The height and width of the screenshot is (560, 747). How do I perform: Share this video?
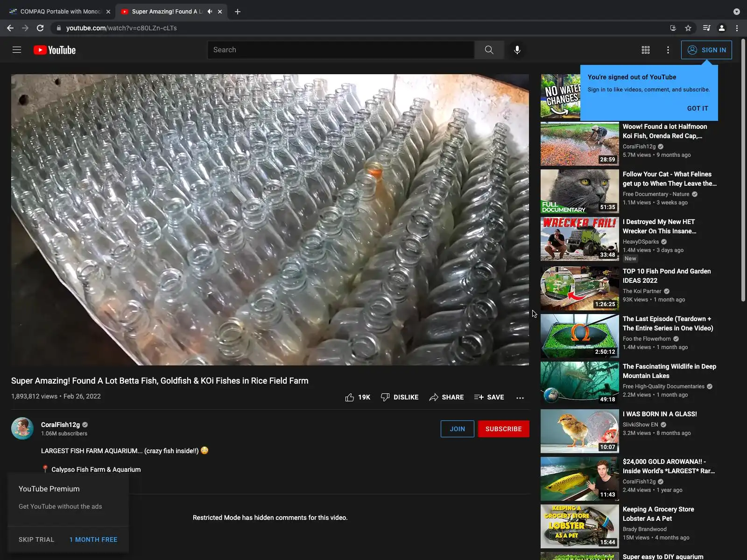coord(446,397)
